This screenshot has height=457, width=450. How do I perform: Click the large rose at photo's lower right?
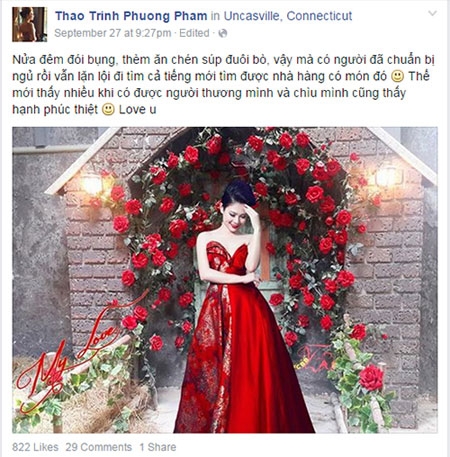pos(371,378)
